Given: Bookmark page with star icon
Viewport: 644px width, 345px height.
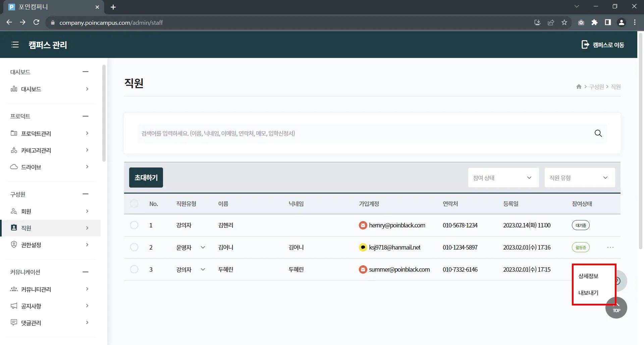Looking at the screenshot, I should pyautogui.click(x=564, y=22).
